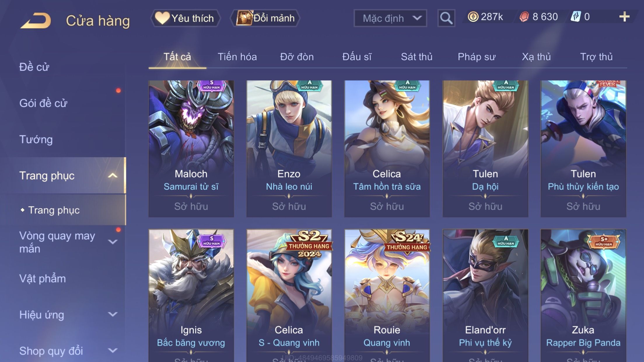The image size is (644, 362).
Task: Switch to the Sát thủ tab
Action: [416, 57]
